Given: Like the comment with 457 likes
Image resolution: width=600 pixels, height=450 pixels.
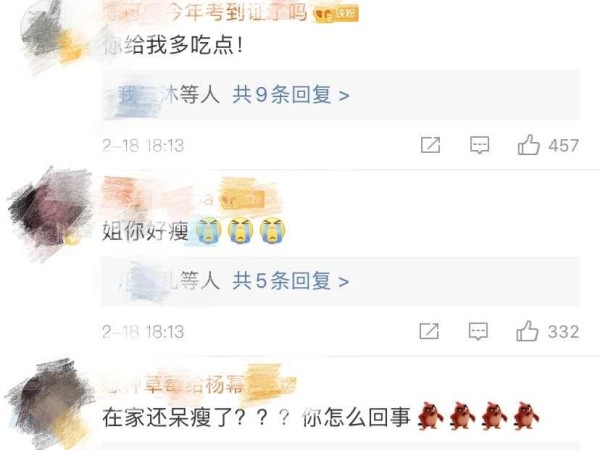Looking at the screenshot, I should [528, 145].
